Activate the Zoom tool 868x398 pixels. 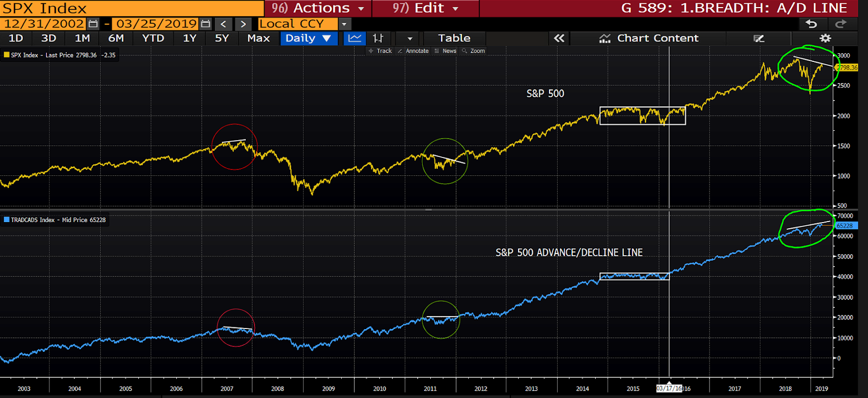pyautogui.click(x=473, y=51)
